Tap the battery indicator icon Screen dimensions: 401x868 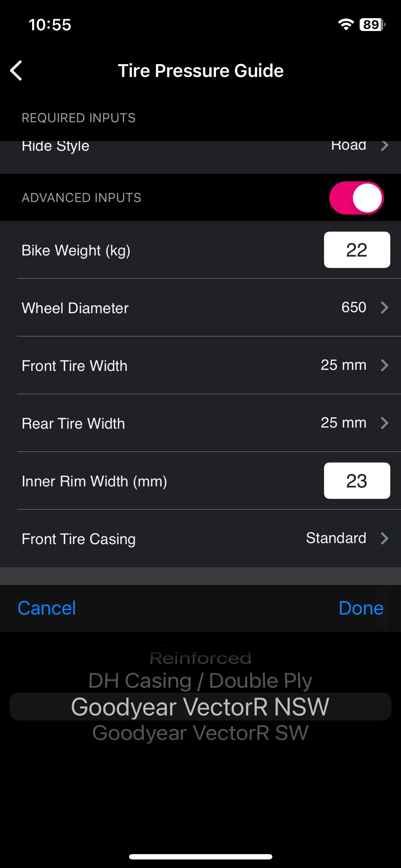372,25
